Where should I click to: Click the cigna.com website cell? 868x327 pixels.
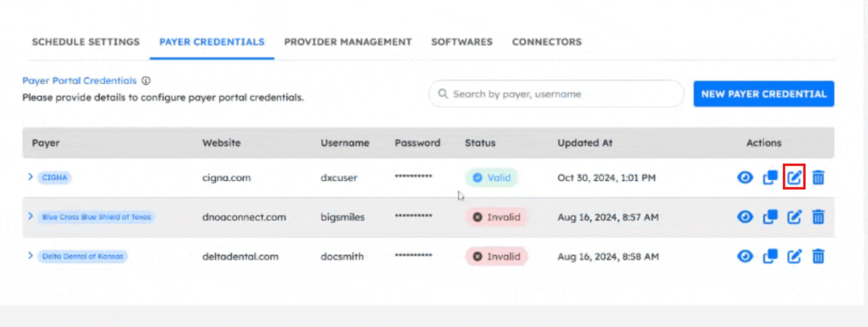coord(226,178)
